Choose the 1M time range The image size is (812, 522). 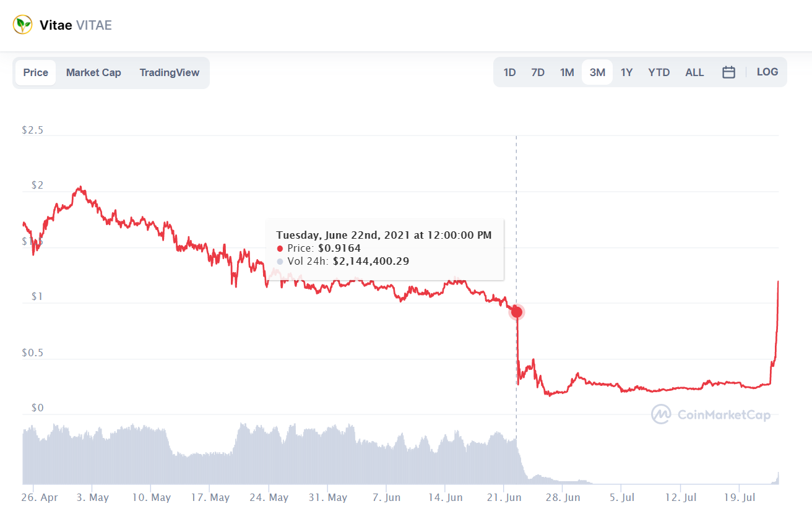coord(567,72)
